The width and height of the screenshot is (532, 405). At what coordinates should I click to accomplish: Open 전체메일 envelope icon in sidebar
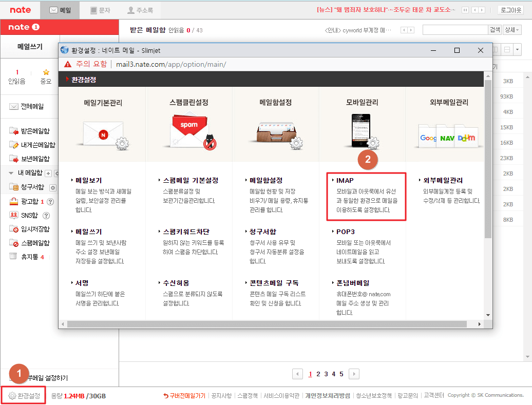click(x=13, y=106)
